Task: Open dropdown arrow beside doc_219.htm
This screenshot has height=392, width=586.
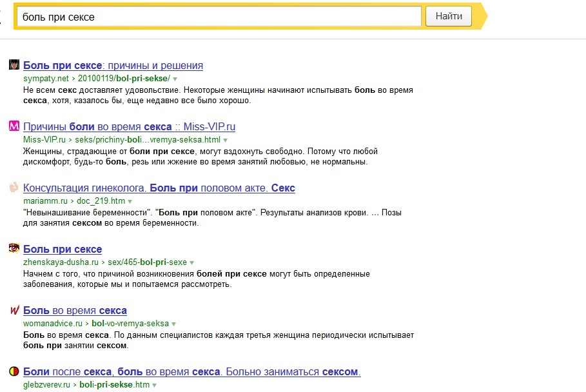Action: pos(130,201)
